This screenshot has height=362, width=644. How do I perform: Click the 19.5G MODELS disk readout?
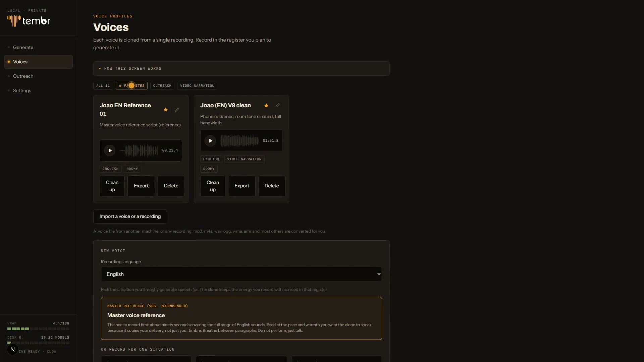(x=55, y=338)
